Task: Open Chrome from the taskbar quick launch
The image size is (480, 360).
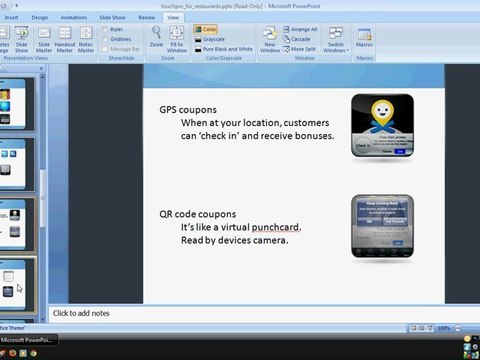Action: (x=33, y=353)
